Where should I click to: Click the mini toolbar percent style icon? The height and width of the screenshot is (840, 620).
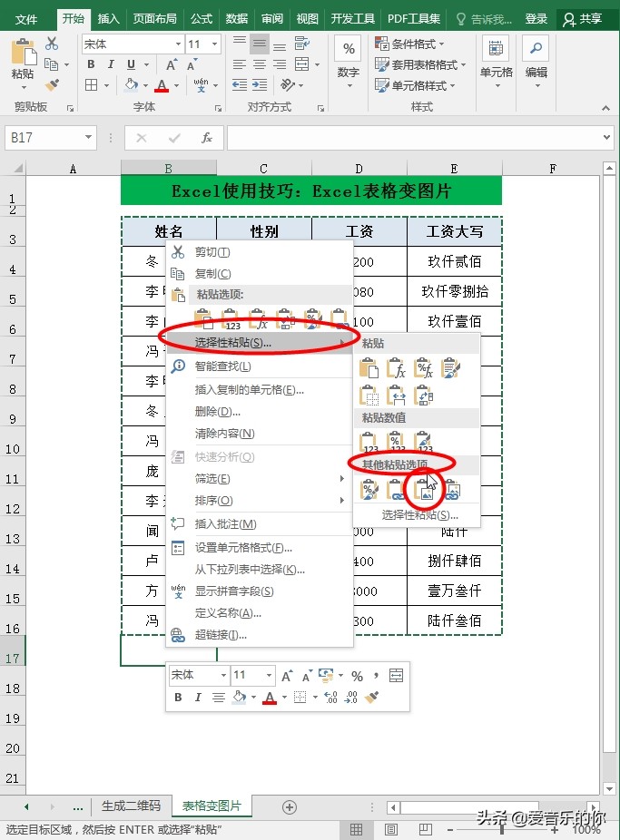(x=357, y=676)
